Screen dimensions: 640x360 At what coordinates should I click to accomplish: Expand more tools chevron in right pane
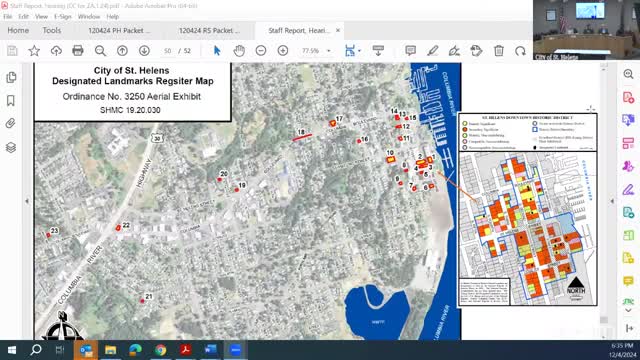(629, 311)
